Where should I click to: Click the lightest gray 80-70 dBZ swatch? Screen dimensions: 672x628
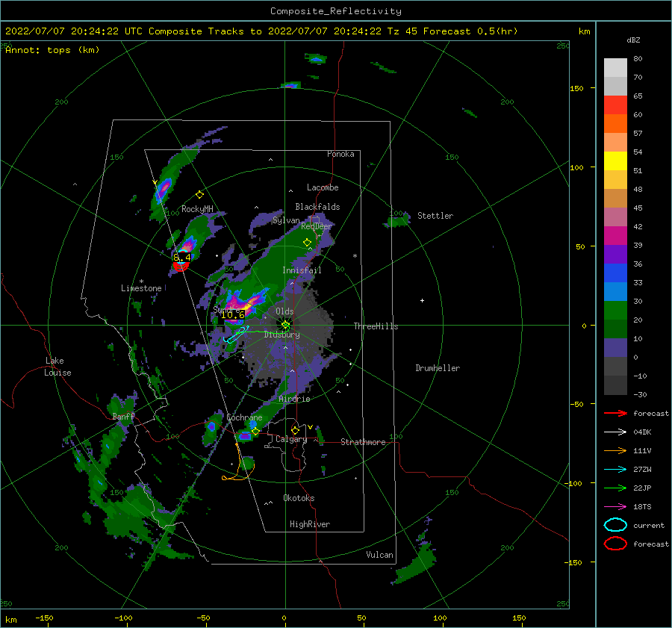point(615,68)
